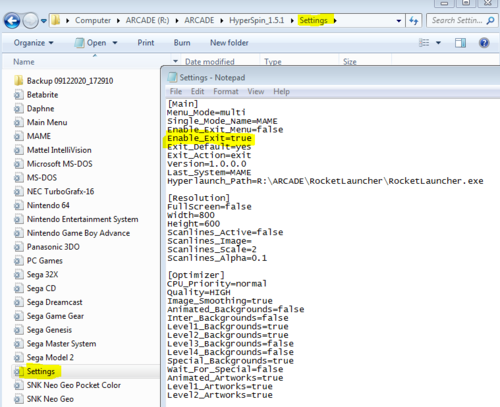The image size is (500, 407).
Task: Select the Mattel IntelliVision file
Action: pyautogui.click(x=53, y=150)
